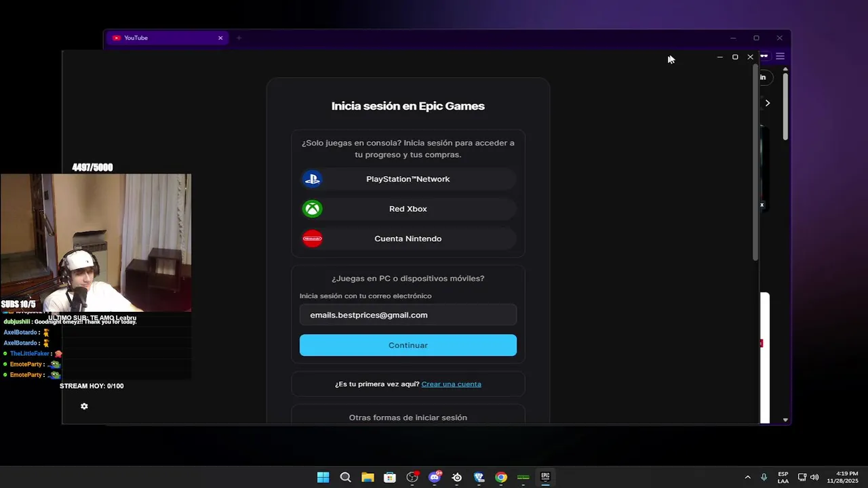This screenshot has width=868, height=488.
Task: Click the microphone tray icon
Action: (x=764, y=477)
